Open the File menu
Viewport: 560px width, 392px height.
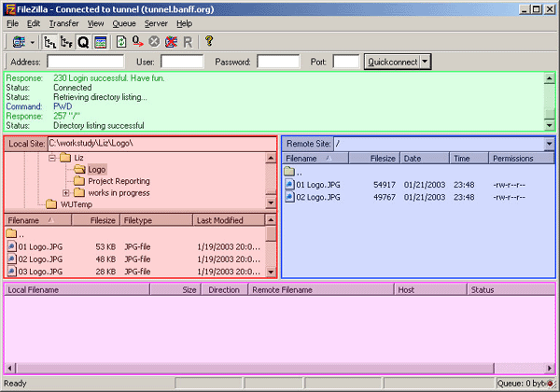click(x=12, y=23)
